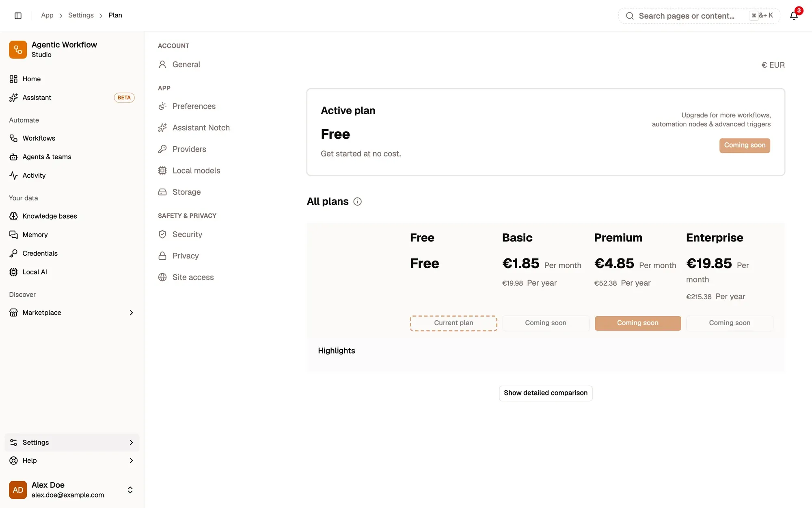Click the €19.98 Per year price
The width and height of the screenshot is (812, 508).
[529, 283]
